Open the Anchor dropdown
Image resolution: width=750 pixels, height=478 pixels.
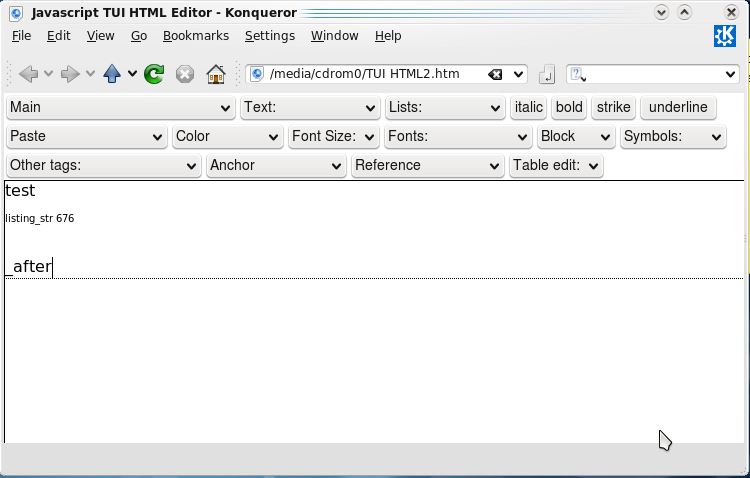(276, 166)
